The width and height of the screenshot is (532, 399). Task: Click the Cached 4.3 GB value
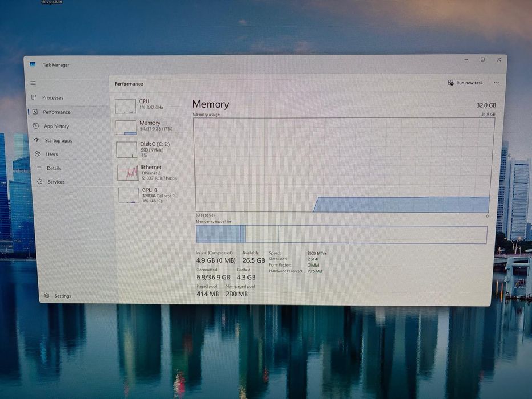[246, 277]
